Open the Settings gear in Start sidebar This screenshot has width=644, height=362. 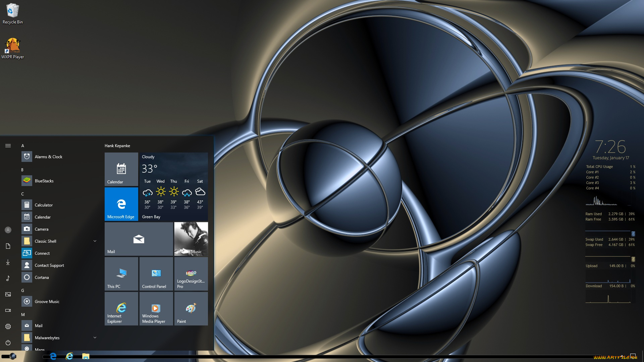[8, 326]
